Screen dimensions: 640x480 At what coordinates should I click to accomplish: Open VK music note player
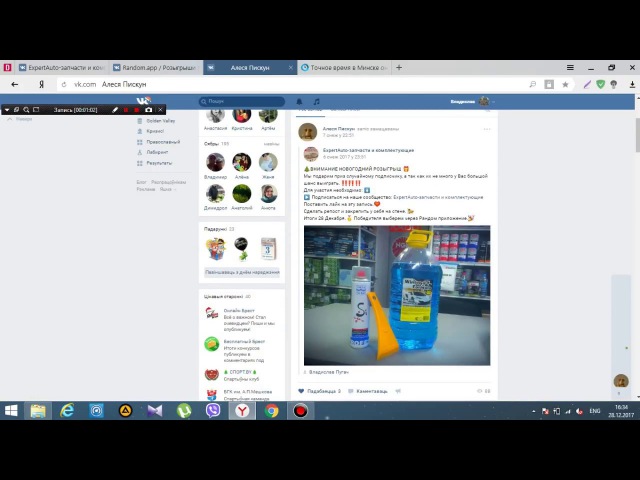coord(317,102)
